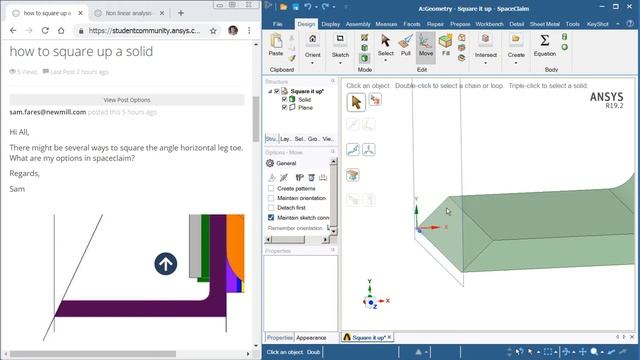The width and height of the screenshot is (640, 360).
Task: Toggle visibility checkbox of Solid
Action: coord(284,100)
